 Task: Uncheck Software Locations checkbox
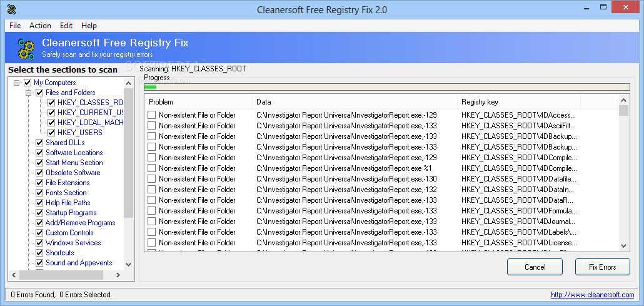(39, 153)
